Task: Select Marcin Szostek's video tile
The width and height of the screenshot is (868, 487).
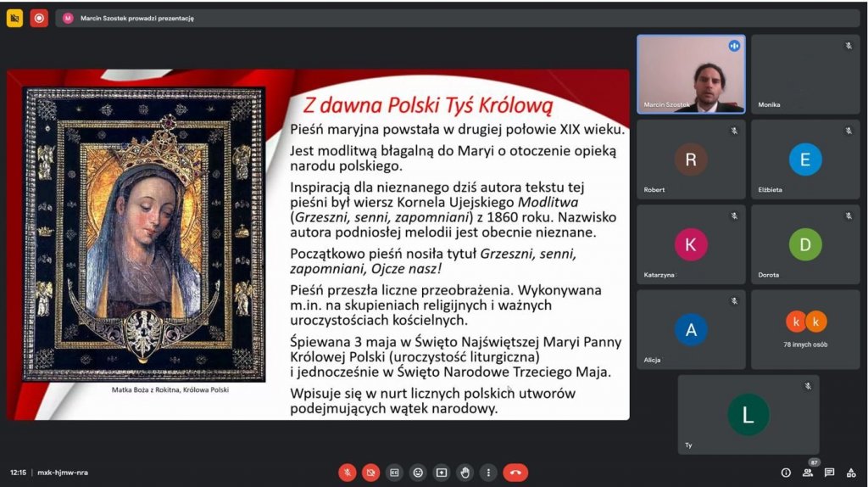Action: coord(691,75)
